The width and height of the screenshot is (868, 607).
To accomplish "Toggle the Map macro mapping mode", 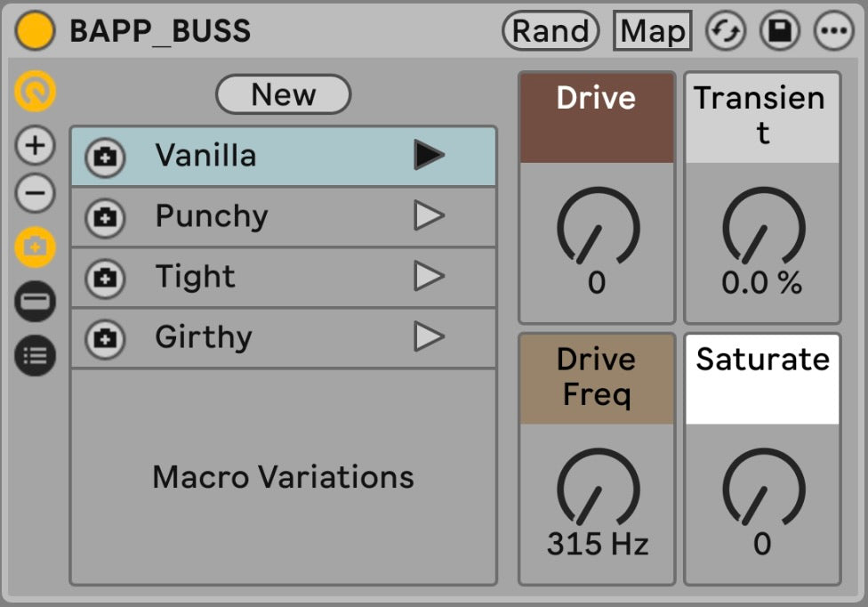I will pos(653,31).
